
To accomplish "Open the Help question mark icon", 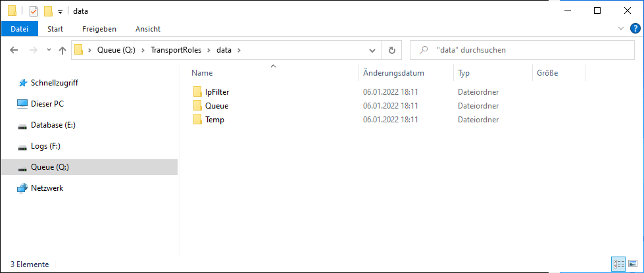I will click(635, 29).
